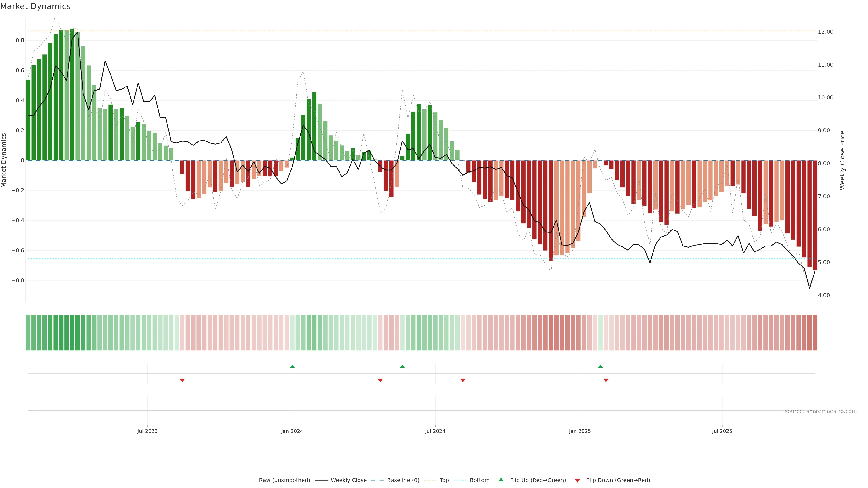Click the Jan 2025 x-axis label
This screenshot has width=868, height=488.
[x=580, y=431]
